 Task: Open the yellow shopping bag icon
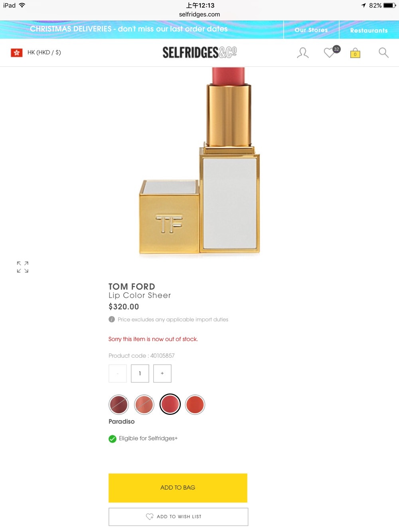pos(355,53)
